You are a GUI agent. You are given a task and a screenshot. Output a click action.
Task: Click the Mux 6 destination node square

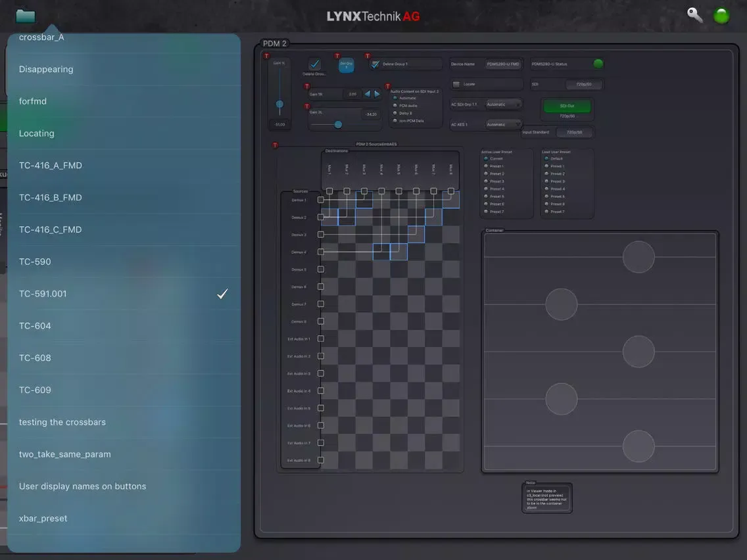pos(416,191)
